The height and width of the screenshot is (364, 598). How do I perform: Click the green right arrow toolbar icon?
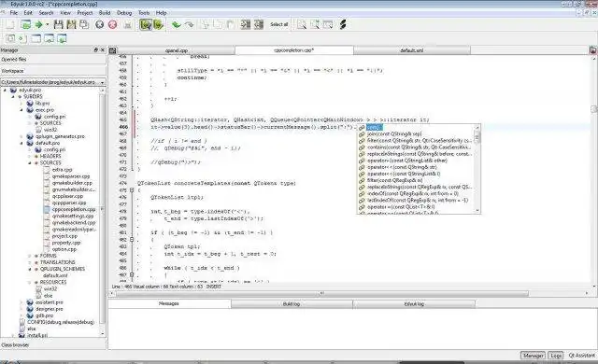coord(38,25)
